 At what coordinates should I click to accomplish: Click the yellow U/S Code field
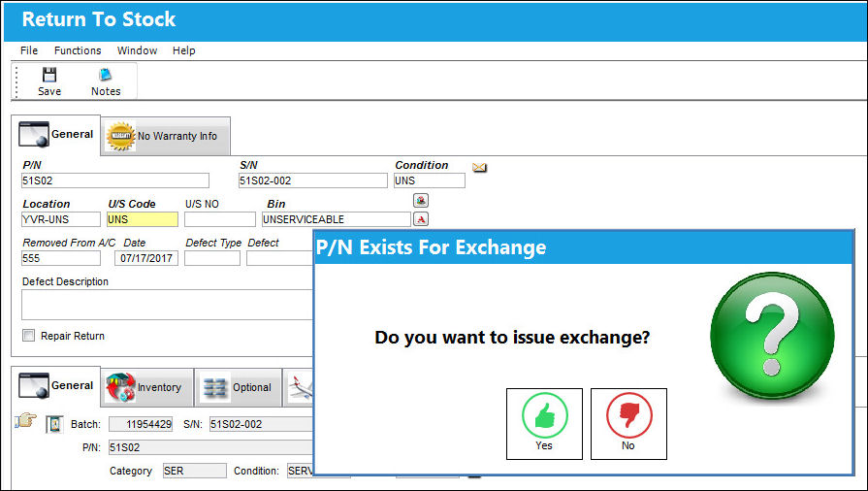pos(143,219)
